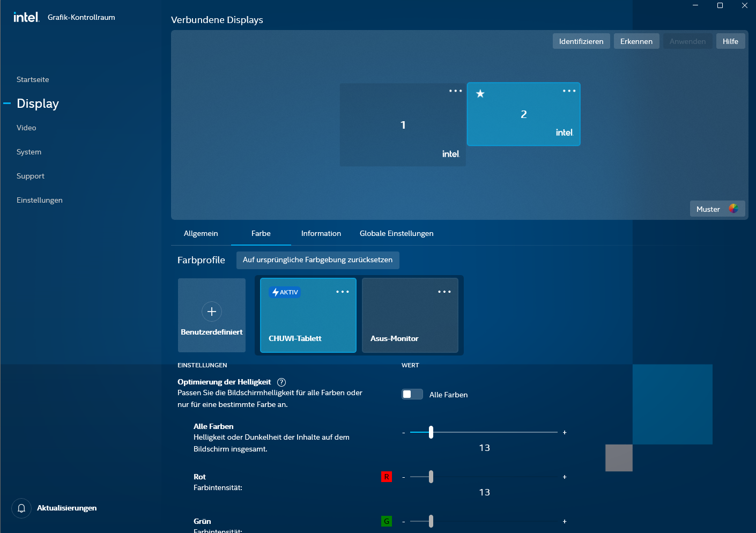Click the Farbprofile heading

point(201,260)
